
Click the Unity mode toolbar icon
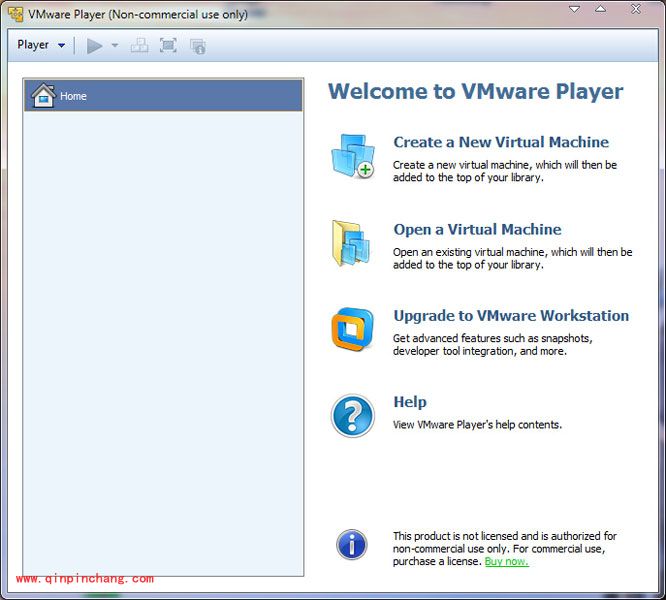(198, 46)
